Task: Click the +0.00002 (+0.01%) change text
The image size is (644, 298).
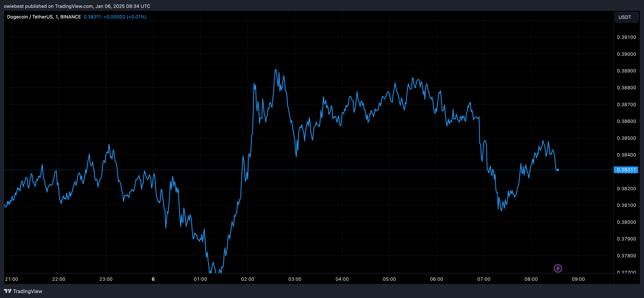Action: 125,17
